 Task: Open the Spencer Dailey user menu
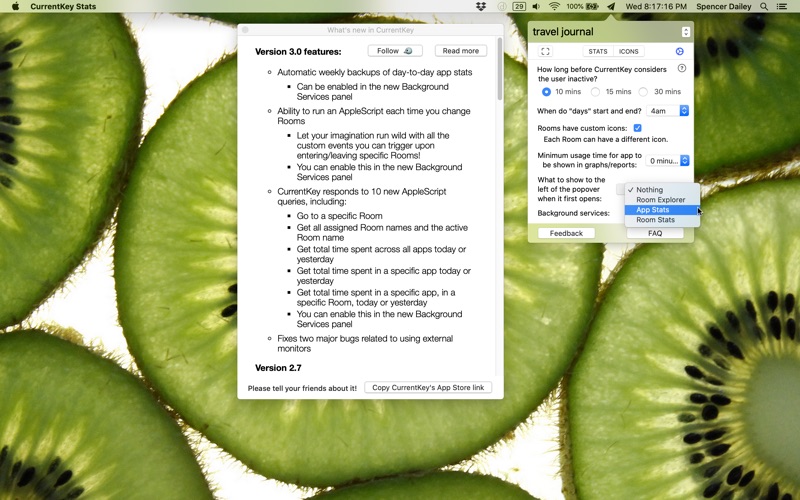[x=723, y=7]
